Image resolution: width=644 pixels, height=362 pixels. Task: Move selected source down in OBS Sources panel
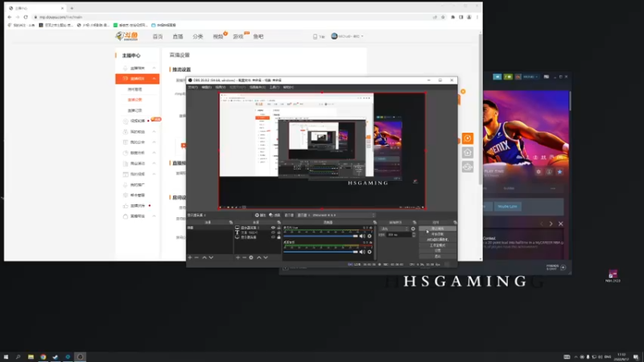[x=266, y=257]
